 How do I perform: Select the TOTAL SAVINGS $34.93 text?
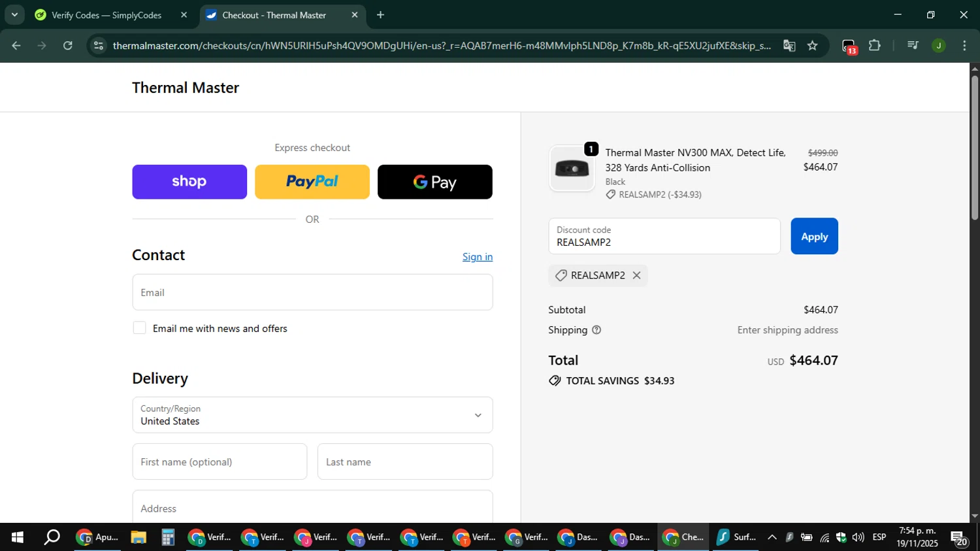[620, 380]
